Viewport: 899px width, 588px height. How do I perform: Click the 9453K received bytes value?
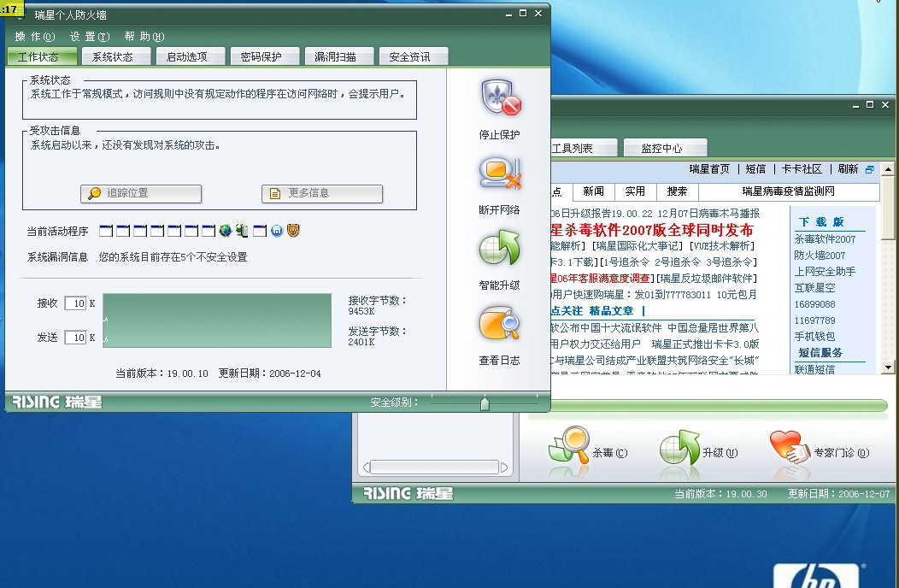coord(361,311)
